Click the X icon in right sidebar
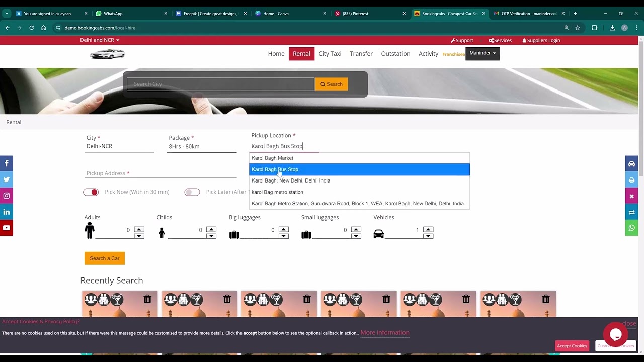644x362 pixels. pos(631,196)
